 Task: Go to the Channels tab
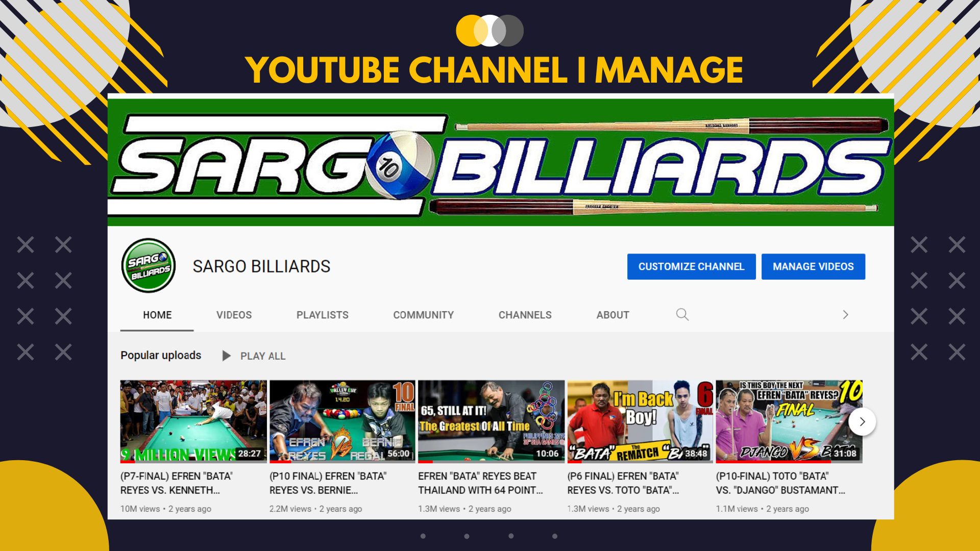coord(525,315)
